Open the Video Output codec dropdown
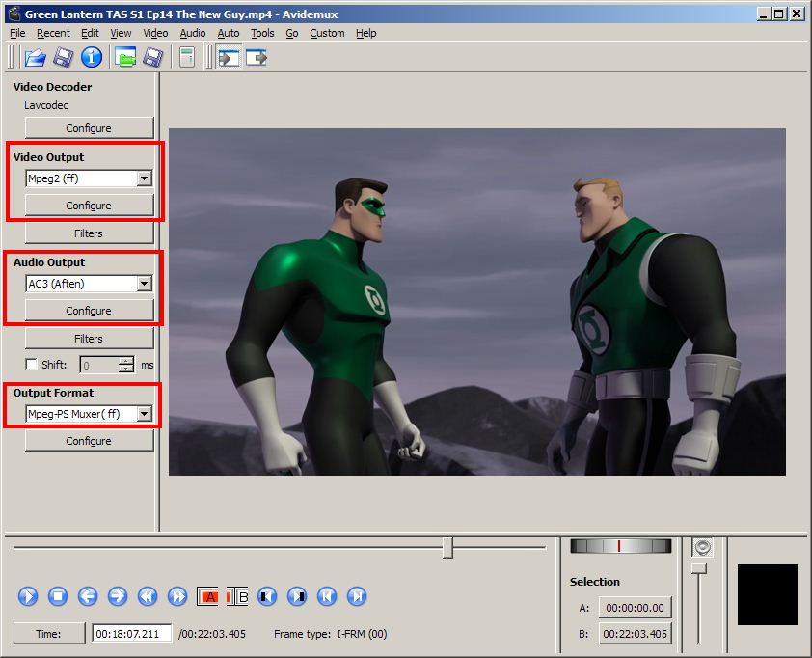The height and width of the screenshot is (658, 812). point(144,178)
